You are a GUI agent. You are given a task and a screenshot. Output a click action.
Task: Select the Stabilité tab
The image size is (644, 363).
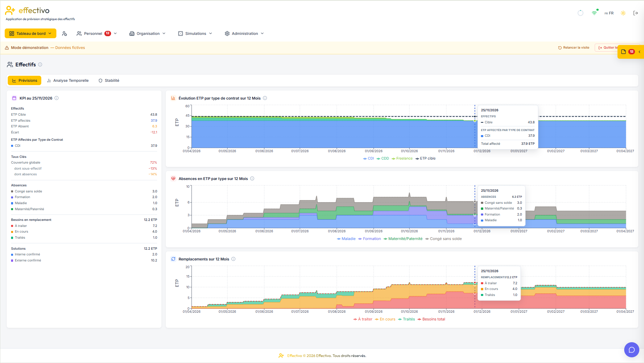(109, 80)
